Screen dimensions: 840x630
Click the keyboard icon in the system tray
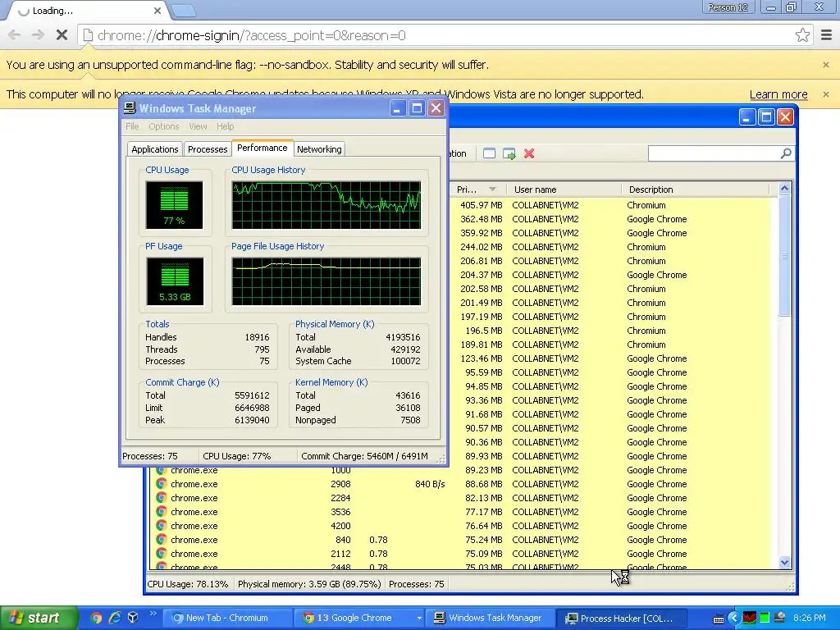719,619
